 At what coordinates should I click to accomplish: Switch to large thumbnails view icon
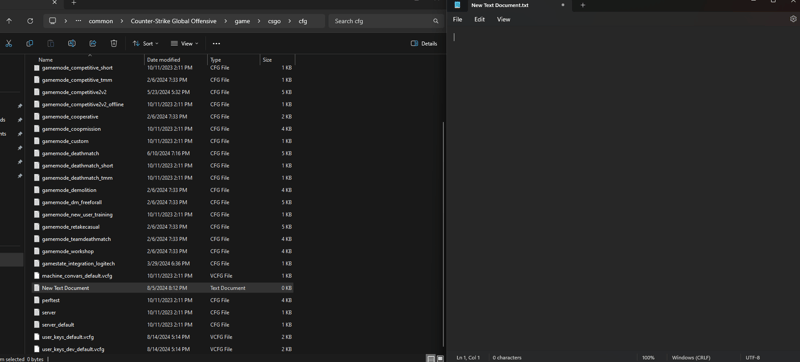[x=440, y=358]
